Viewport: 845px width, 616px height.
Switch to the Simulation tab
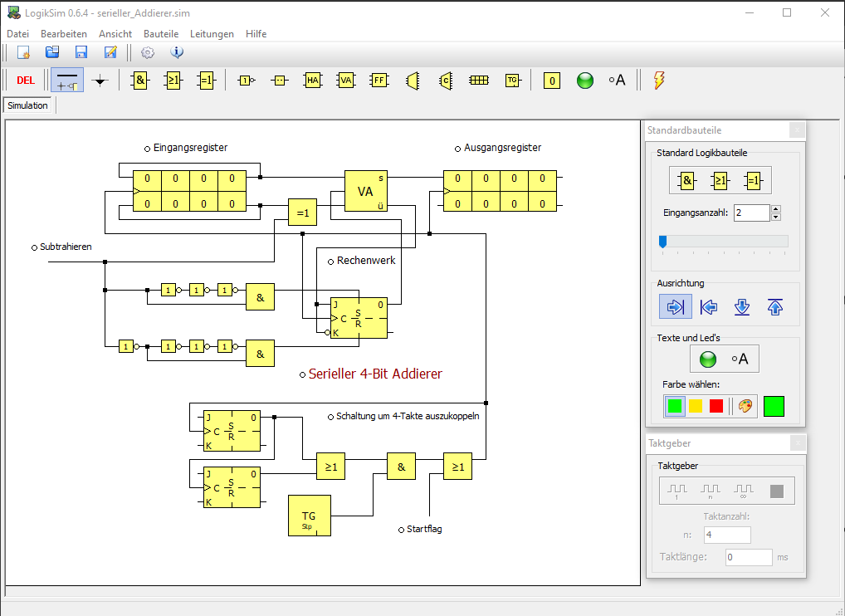coord(27,105)
